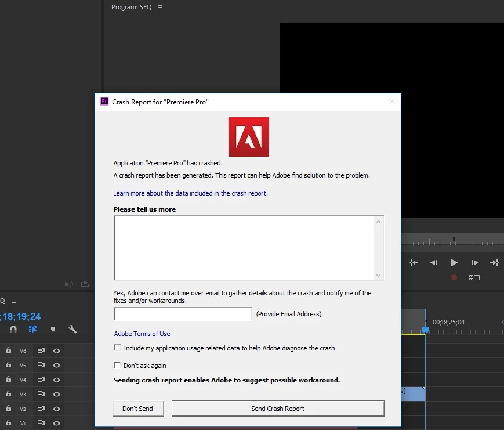This screenshot has height=430, width=504.
Task: Click the Please tell us more text area
Action: (244, 248)
